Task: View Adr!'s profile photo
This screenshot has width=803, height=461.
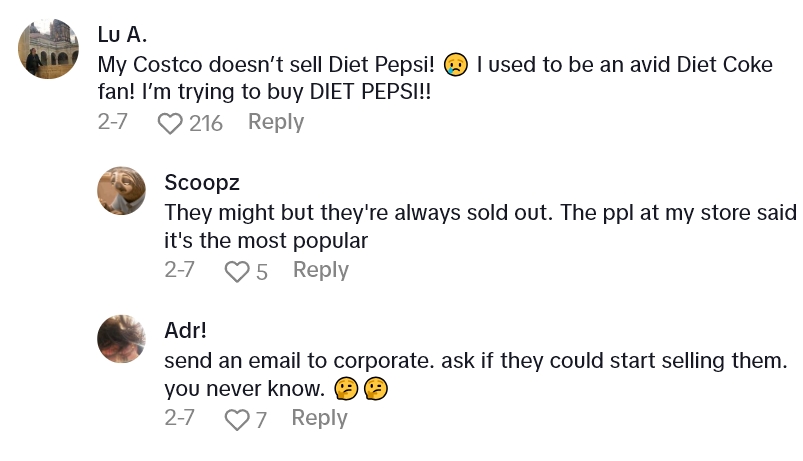Action: pyautogui.click(x=121, y=338)
